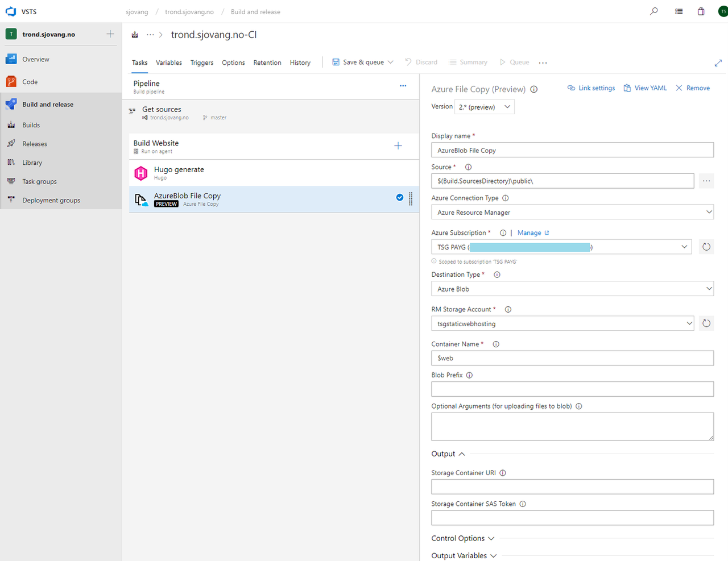Switch to the Tasks tab
Screen dimensions: 728x561
click(x=139, y=63)
